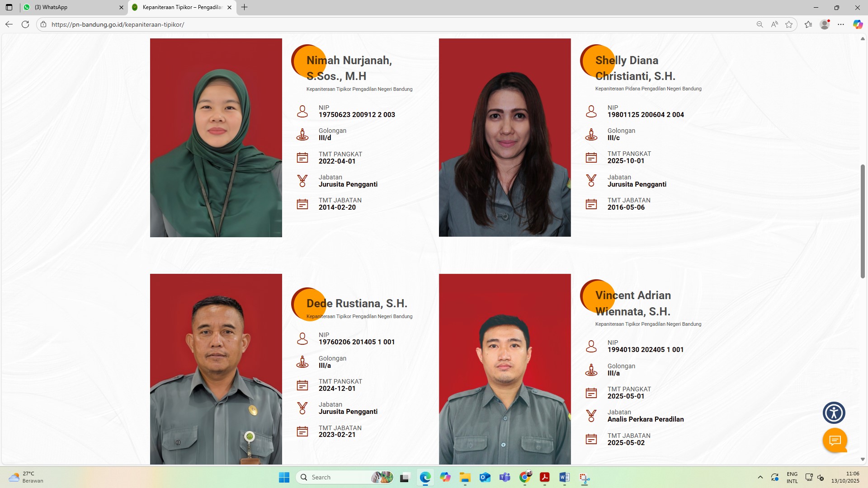
Task: Open Outlook from the taskbar
Action: (485, 477)
